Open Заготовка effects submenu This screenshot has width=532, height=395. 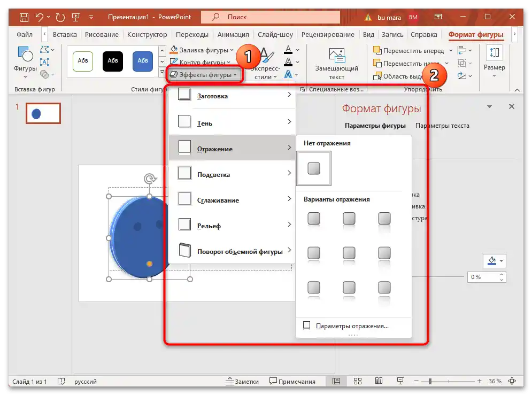(x=232, y=96)
